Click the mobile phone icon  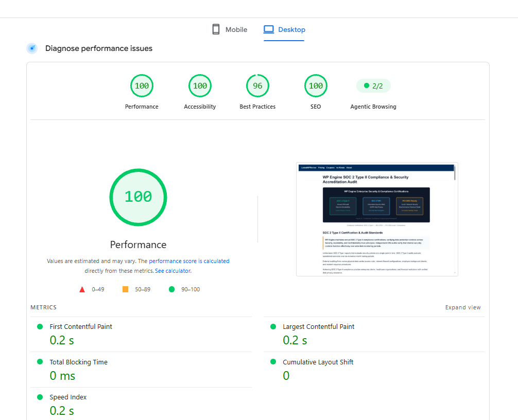pyautogui.click(x=216, y=29)
